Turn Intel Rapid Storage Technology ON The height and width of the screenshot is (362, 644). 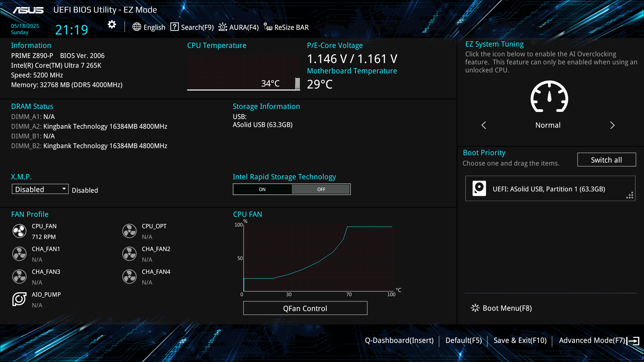(x=262, y=189)
